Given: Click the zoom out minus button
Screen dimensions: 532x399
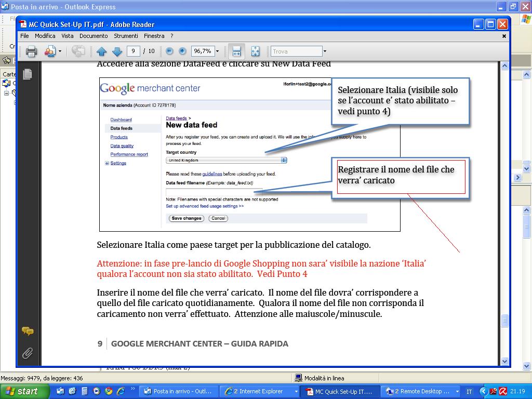Looking at the screenshot, I should [169, 51].
